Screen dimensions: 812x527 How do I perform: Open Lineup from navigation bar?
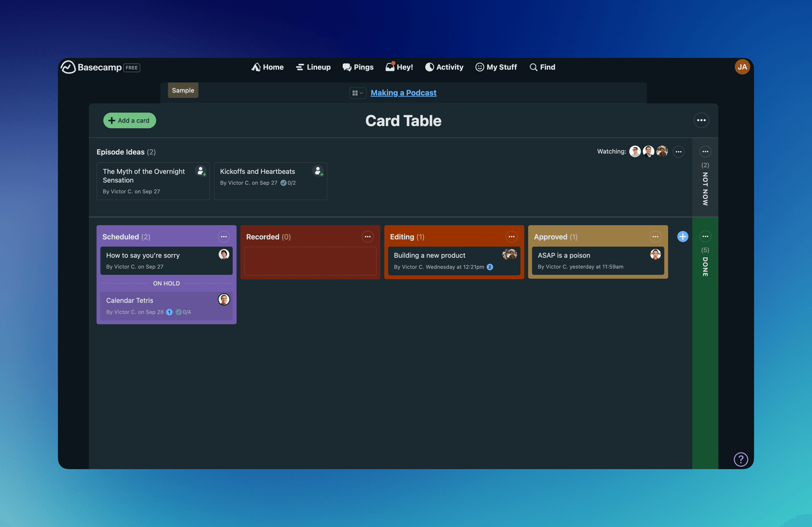313,67
